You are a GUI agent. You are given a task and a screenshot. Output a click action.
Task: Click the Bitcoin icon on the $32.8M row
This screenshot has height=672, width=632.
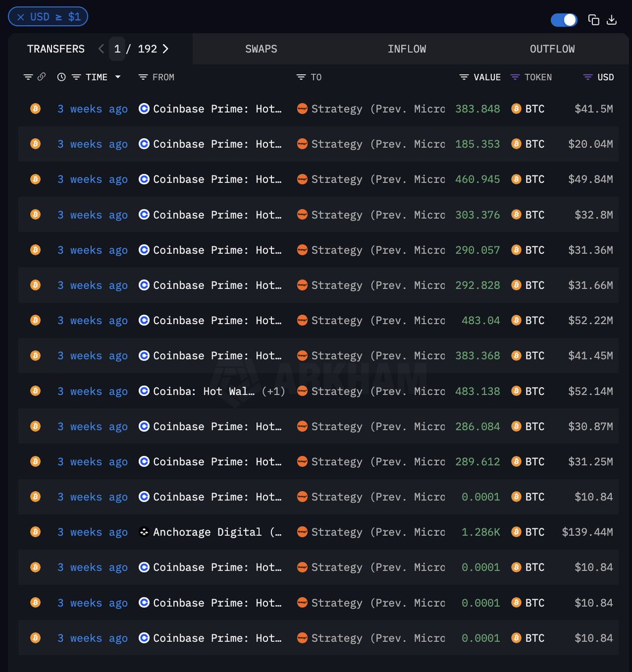tap(35, 214)
